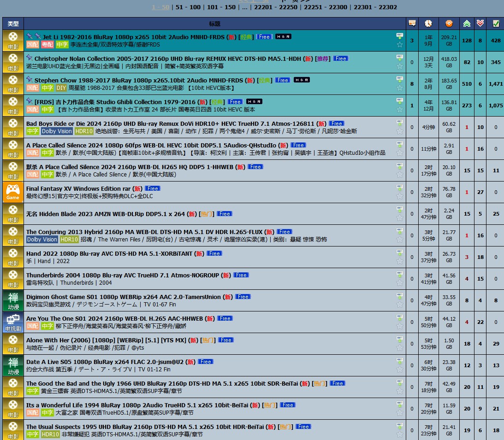The image size is (504, 440).
Task: Download The Usual Suspects 1995 torrent
Action: coord(399,426)
